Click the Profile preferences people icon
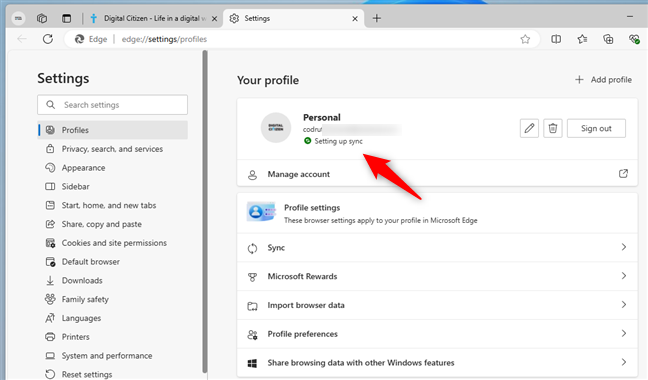 click(x=252, y=335)
